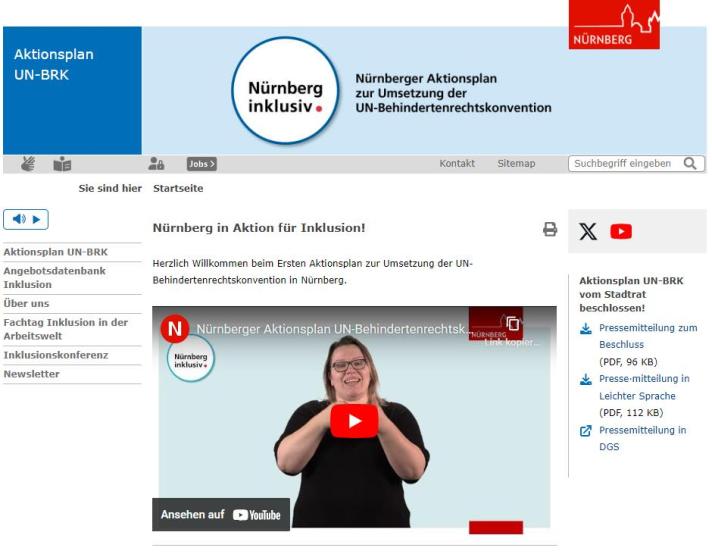Image resolution: width=712 pixels, height=554 pixels.
Task: Click the copy link icon on the video
Action: [513, 323]
